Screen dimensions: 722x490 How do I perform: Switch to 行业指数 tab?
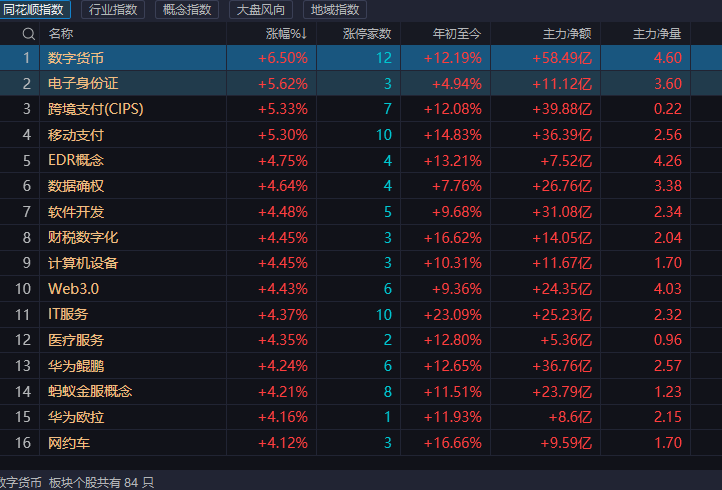tap(113, 10)
